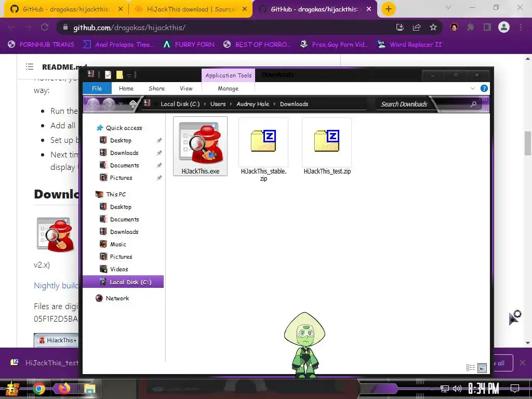Open the Chrome extensions puzzle icon
Screen dimensions: 532x399
click(471, 28)
